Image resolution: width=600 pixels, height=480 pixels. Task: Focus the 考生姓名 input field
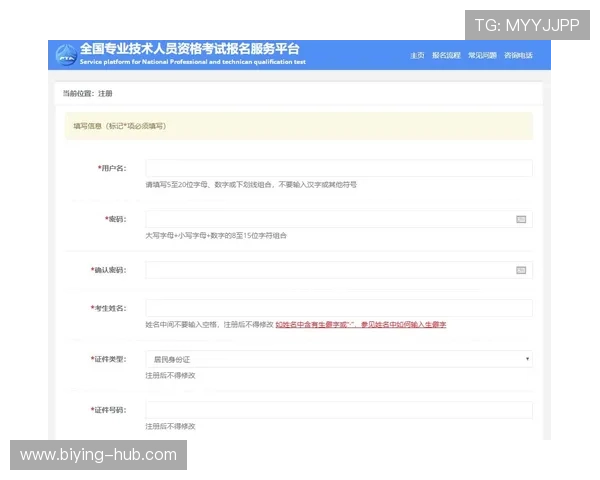339,308
